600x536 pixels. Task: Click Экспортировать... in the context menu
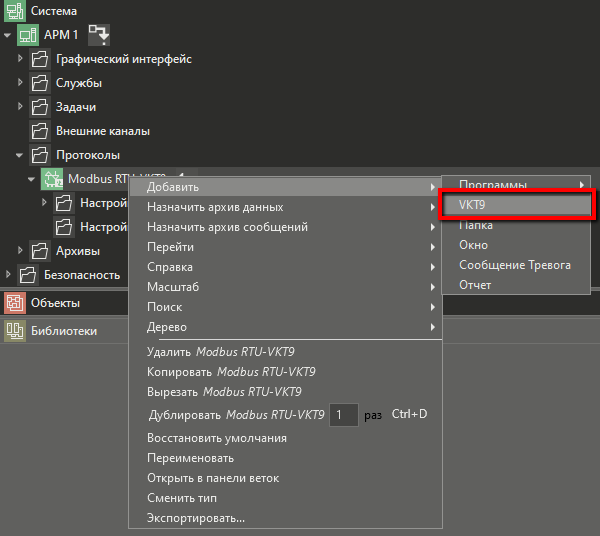tap(195, 518)
